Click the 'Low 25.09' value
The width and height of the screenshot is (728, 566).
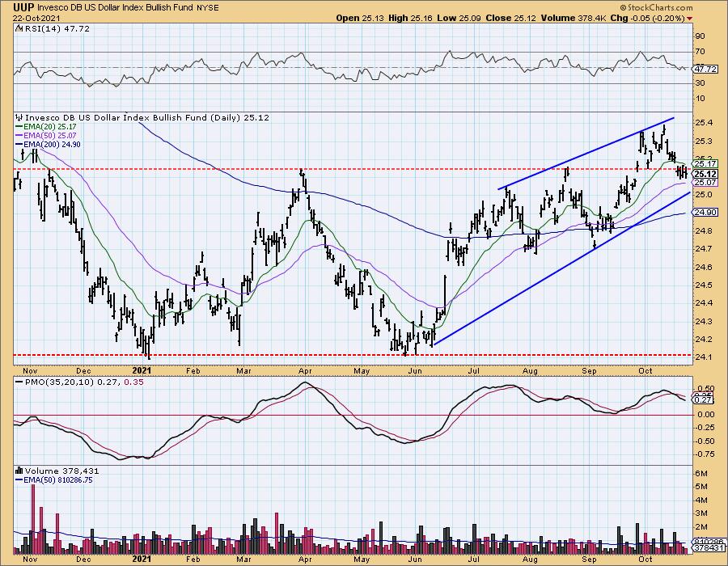coord(459,18)
